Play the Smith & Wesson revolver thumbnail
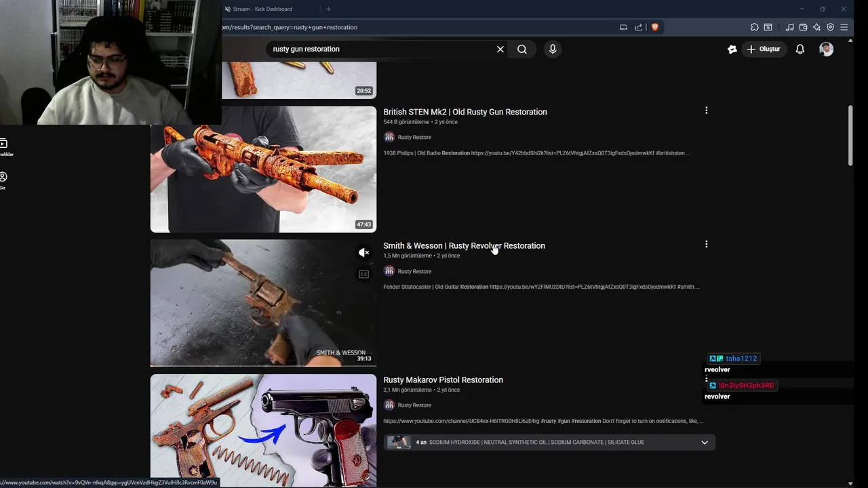868x488 pixels. pyautogui.click(x=263, y=303)
